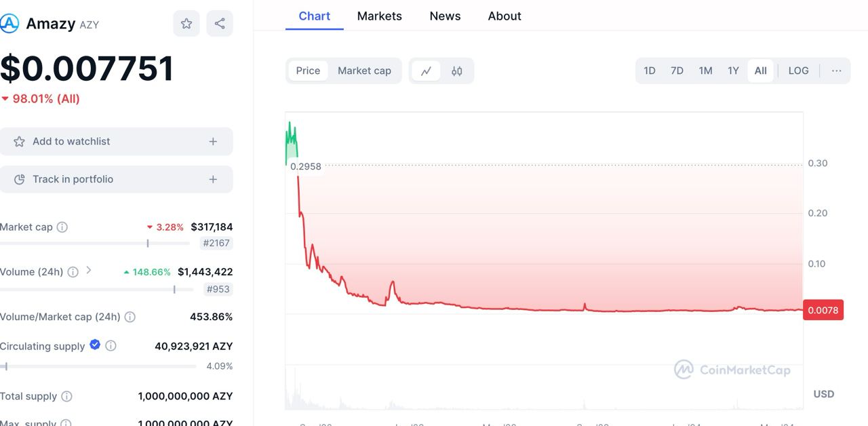868x426 pixels.
Task: Click the Total supply info icon
Action: pyautogui.click(x=67, y=396)
